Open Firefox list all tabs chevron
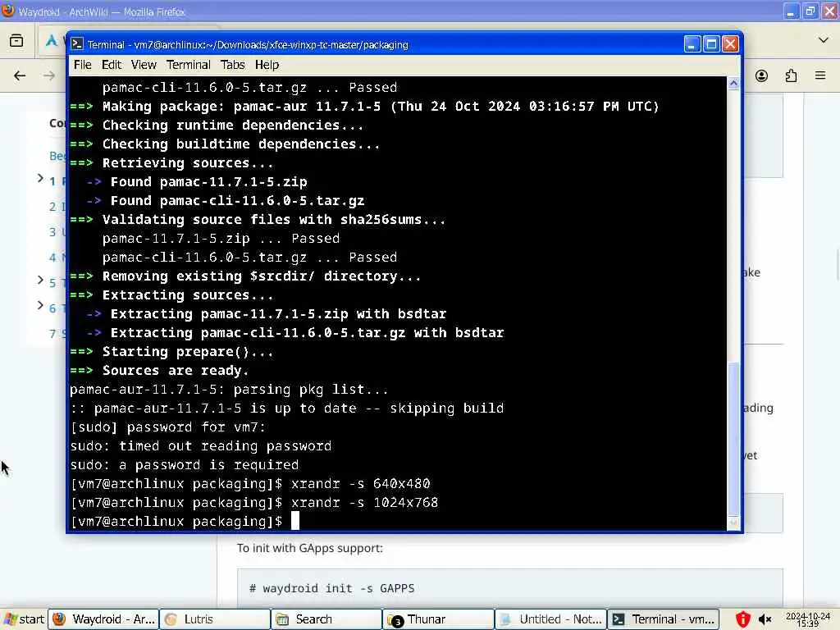840x630 pixels. tap(824, 40)
